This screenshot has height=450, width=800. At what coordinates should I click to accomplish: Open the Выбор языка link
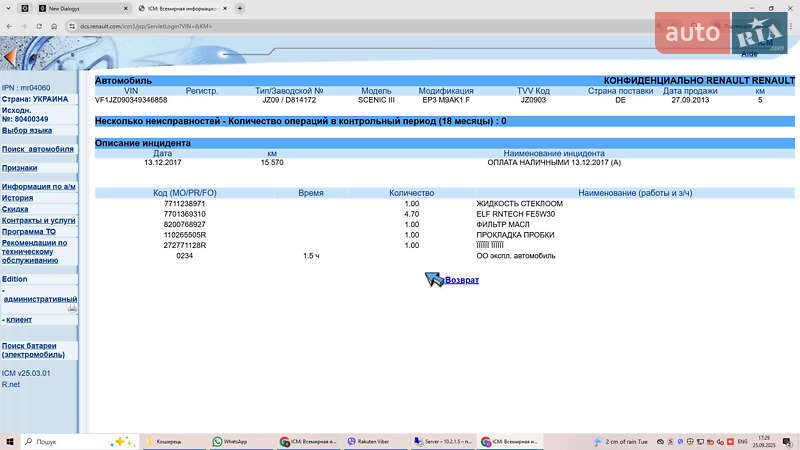click(x=27, y=130)
